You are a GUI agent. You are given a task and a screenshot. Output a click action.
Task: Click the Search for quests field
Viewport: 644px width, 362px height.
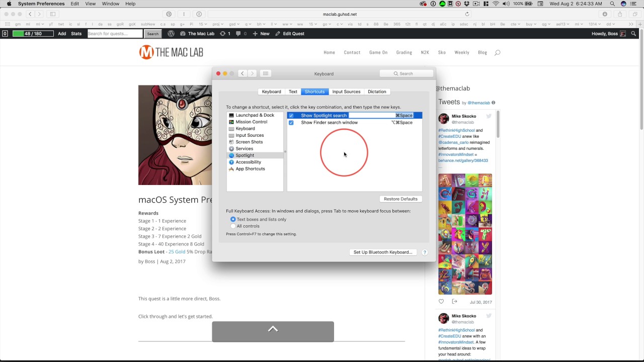click(115, 34)
